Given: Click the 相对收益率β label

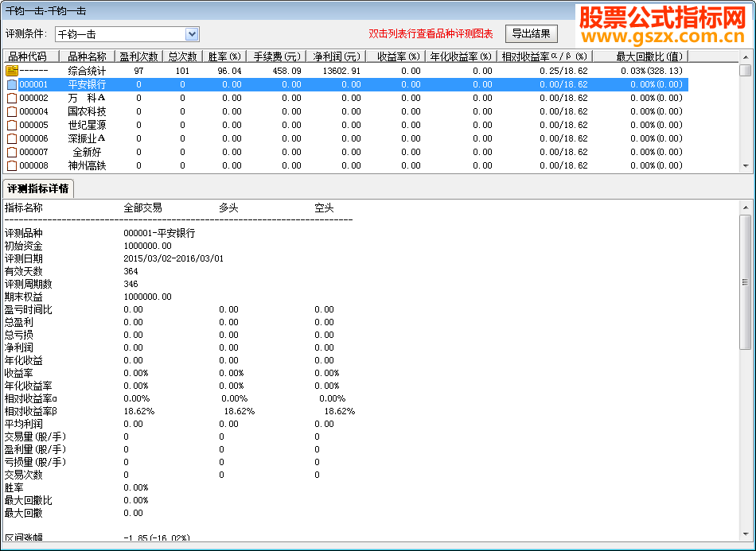Looking at the screenshot, I should (x=31, y=411).
